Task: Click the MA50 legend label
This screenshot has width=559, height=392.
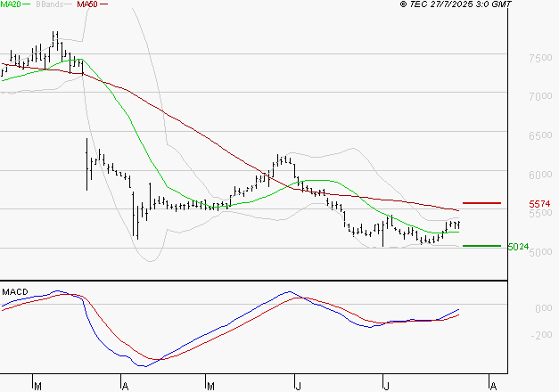Action: click(x=87, y=4)
